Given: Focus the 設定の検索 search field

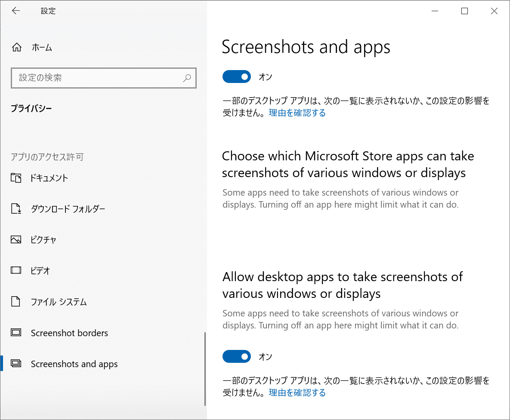Looking at the screenshot, I should pyautogui.click(x=103, y=78).
